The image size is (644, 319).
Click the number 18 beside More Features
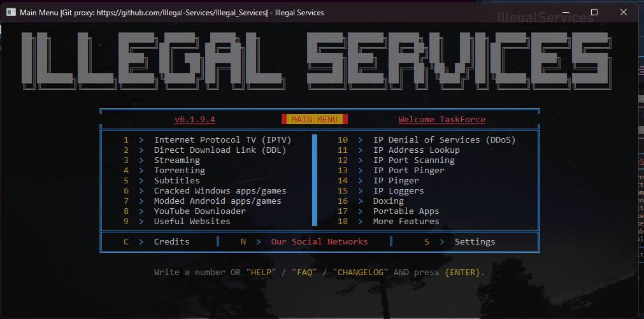coord(343,222)
